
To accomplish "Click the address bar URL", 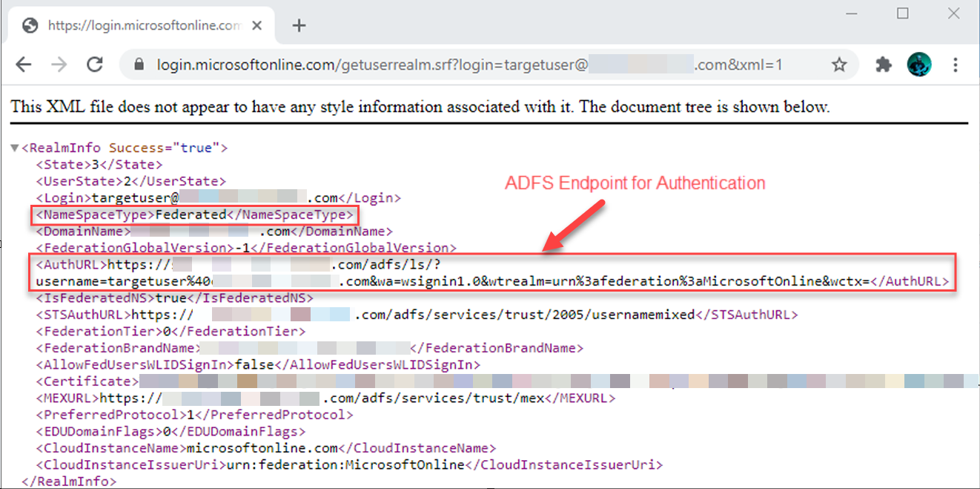I will (467, 65).
